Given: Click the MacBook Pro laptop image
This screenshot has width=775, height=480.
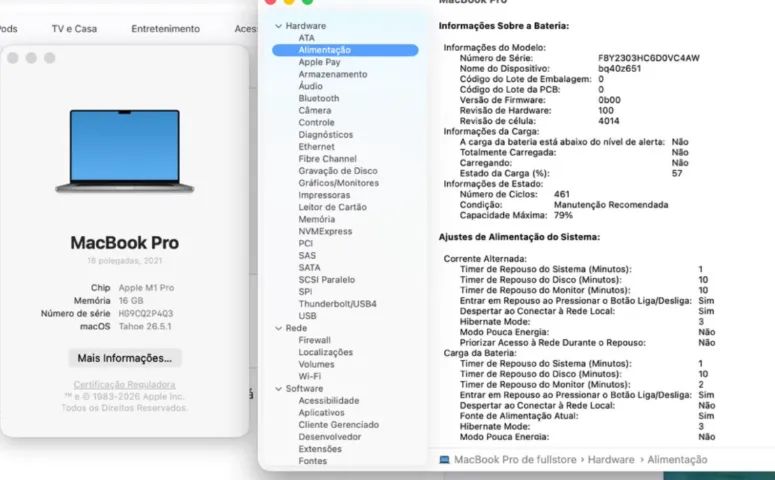Looking at the screenshot, I should (125, 151).
